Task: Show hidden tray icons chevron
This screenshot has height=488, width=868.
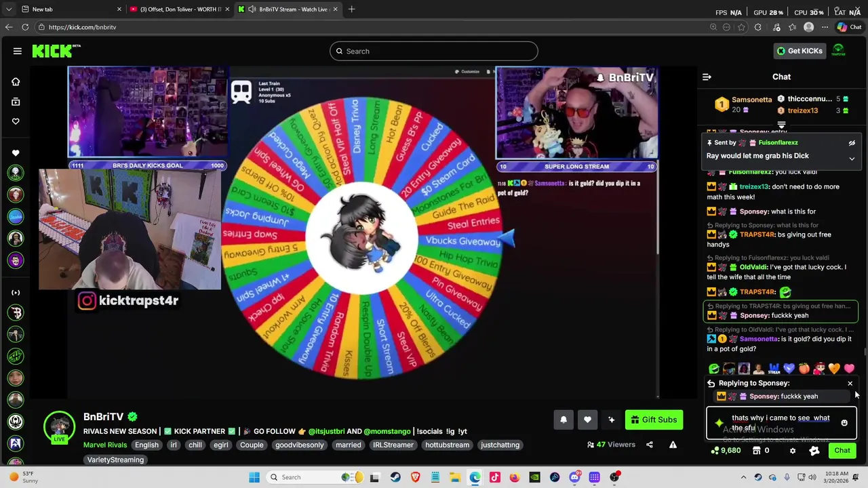Action: [x=743, y=477]
